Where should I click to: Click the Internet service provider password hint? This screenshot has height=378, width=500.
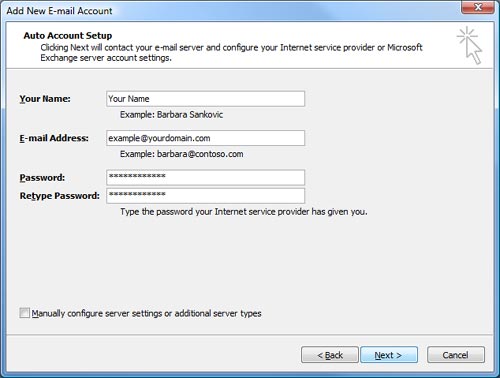[x=244, y=212]
